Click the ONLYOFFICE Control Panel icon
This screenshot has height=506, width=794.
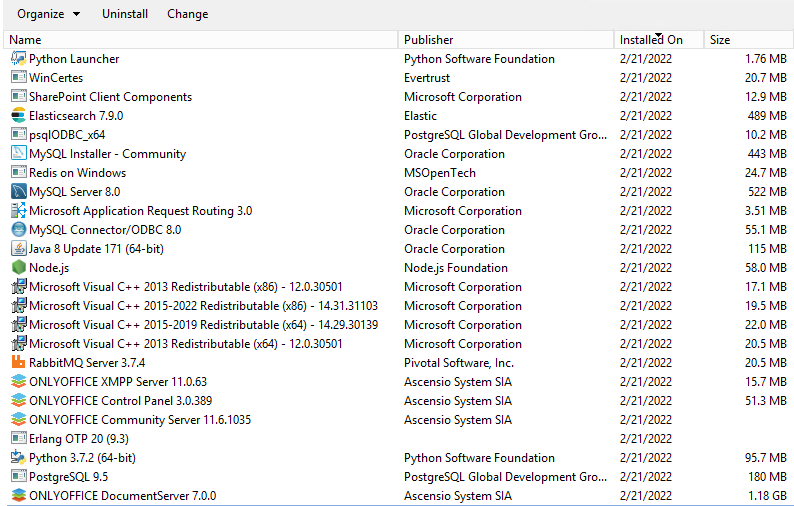19,400
